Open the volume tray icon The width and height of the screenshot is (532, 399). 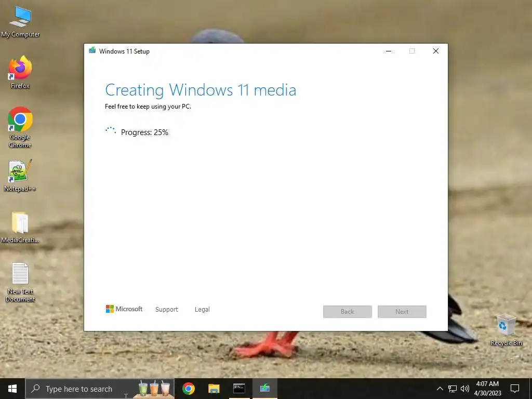point(465,389)
